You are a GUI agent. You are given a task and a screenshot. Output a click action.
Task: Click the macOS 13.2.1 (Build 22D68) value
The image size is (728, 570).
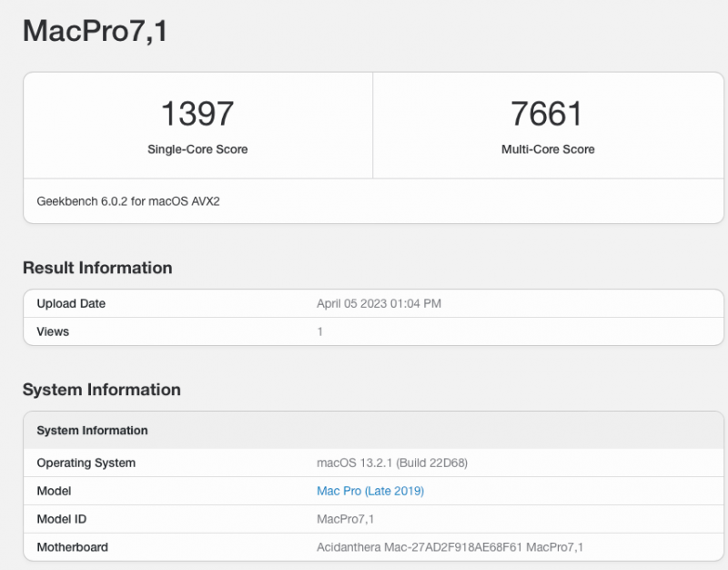pyautogui.click(x=391, y=463)
